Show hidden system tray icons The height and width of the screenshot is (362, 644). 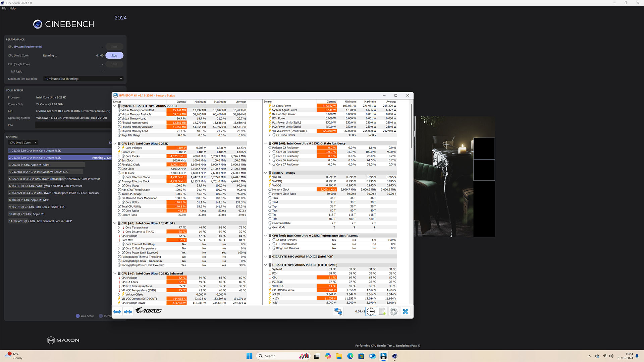pos(589,356)
